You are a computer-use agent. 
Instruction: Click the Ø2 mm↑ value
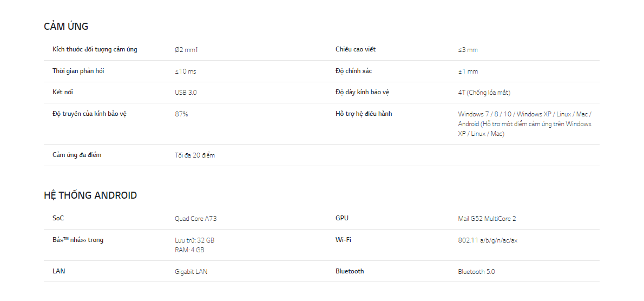187,50
